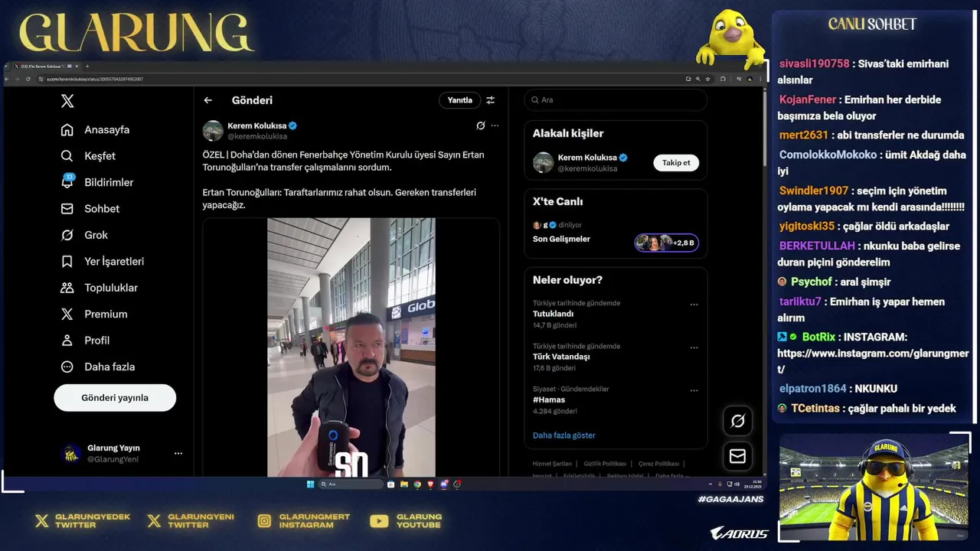Click Çerez Politikası footer link
Screen dimensions: 980x551
[658, 464]
